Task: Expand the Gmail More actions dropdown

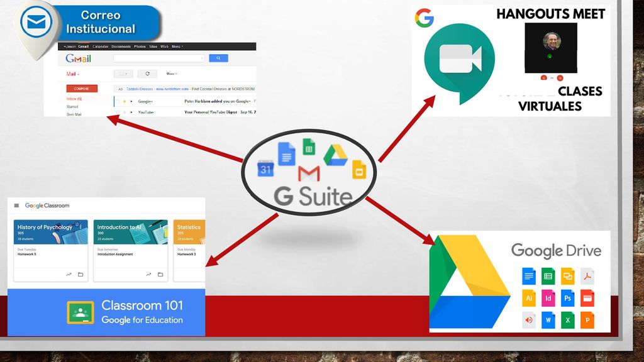Action: coord(172,74)
